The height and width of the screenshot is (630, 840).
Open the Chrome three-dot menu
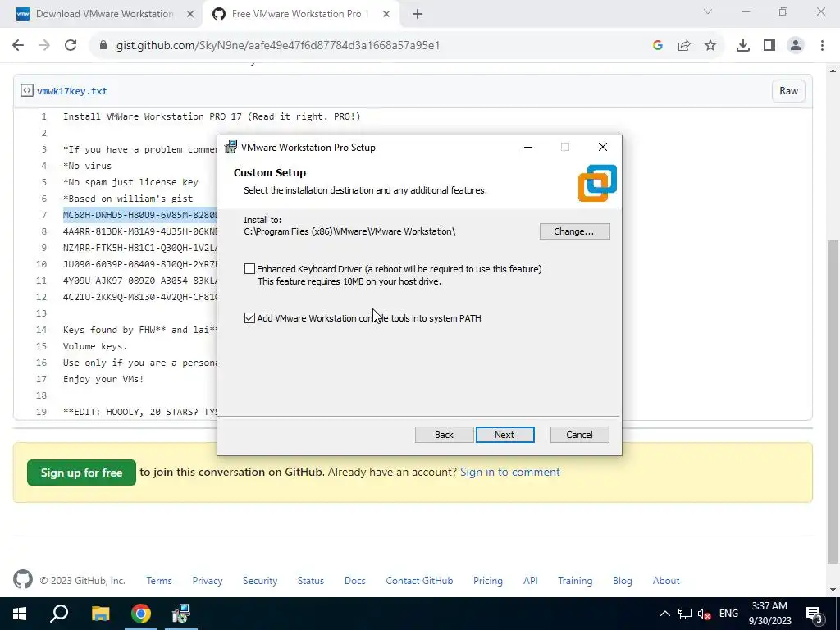(822, 46)
